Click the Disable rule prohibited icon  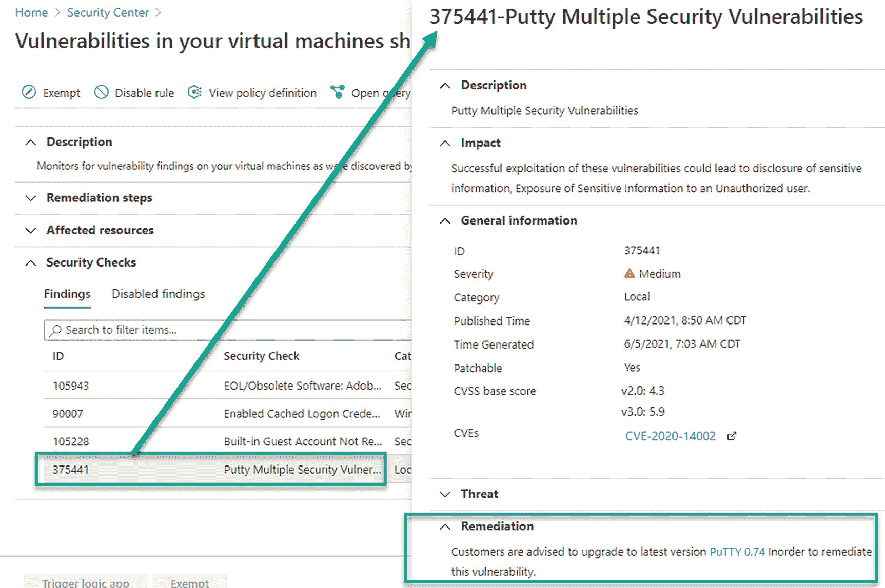tap(102, 92)
